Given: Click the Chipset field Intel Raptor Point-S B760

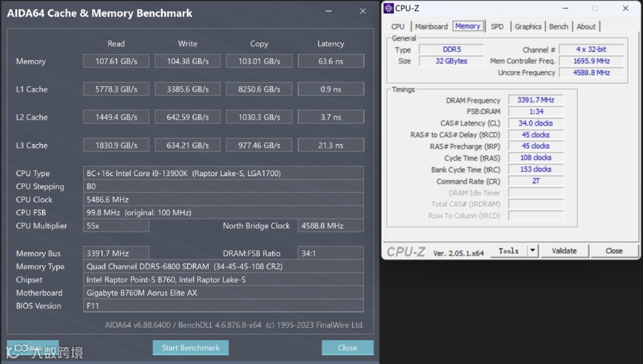Looking at the screenshot, I should pyautogui.click(x=223, y=280).
